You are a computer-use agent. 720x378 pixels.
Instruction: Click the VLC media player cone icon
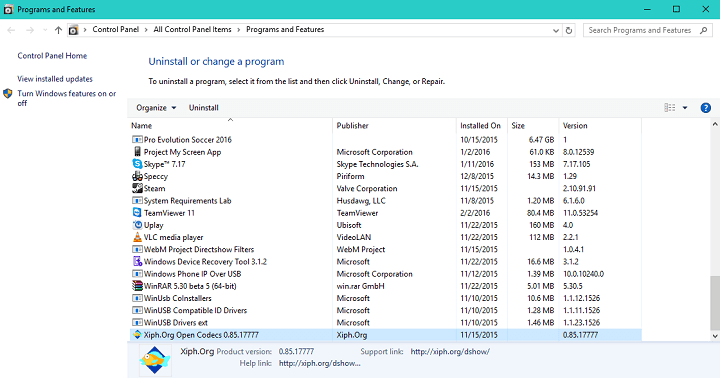click(x=137, y=237)
